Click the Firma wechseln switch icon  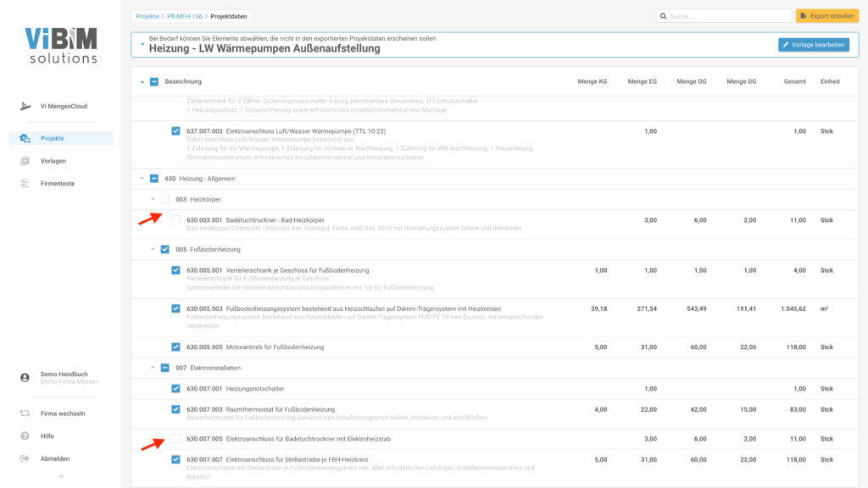(x=25, y=413)
